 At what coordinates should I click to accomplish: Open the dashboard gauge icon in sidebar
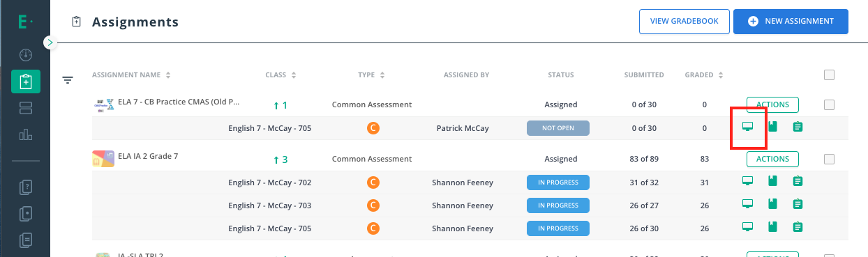coord(25,55)
